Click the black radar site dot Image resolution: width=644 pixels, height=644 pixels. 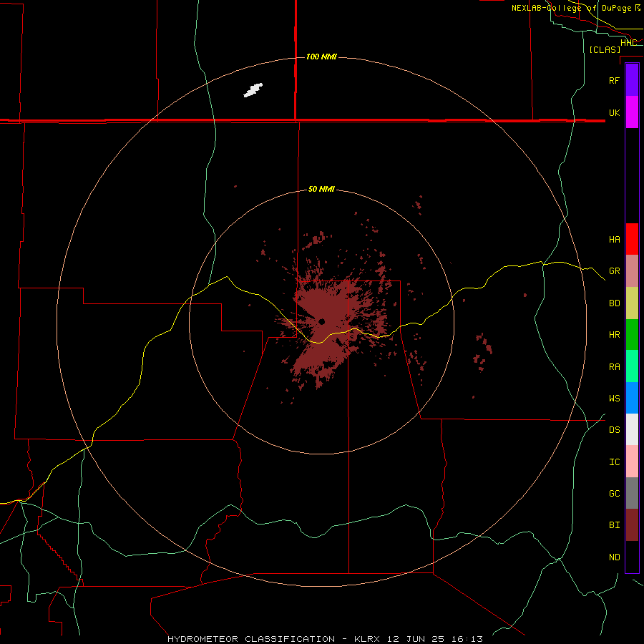point(321,321)
